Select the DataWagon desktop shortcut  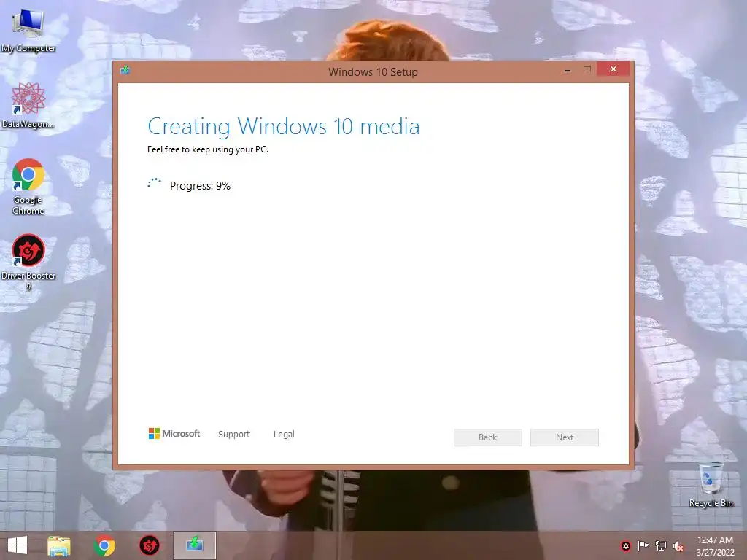pos(28,105)
